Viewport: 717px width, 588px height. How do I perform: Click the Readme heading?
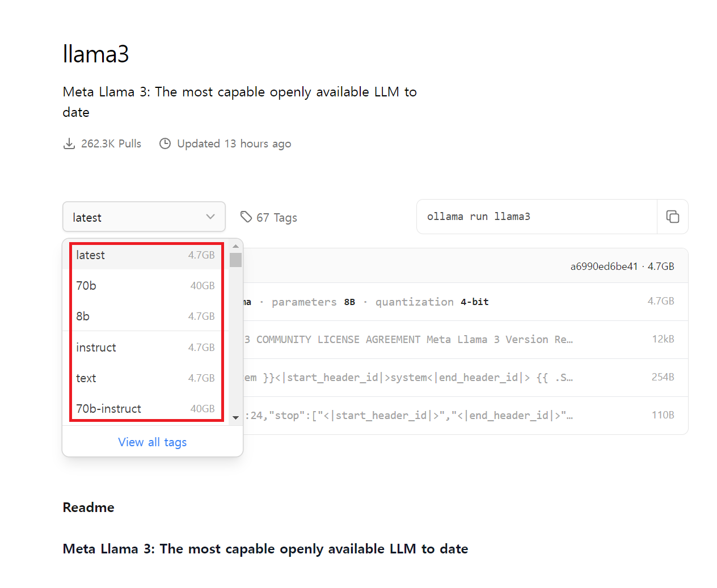pyautogui.click(x=88, y=507)
